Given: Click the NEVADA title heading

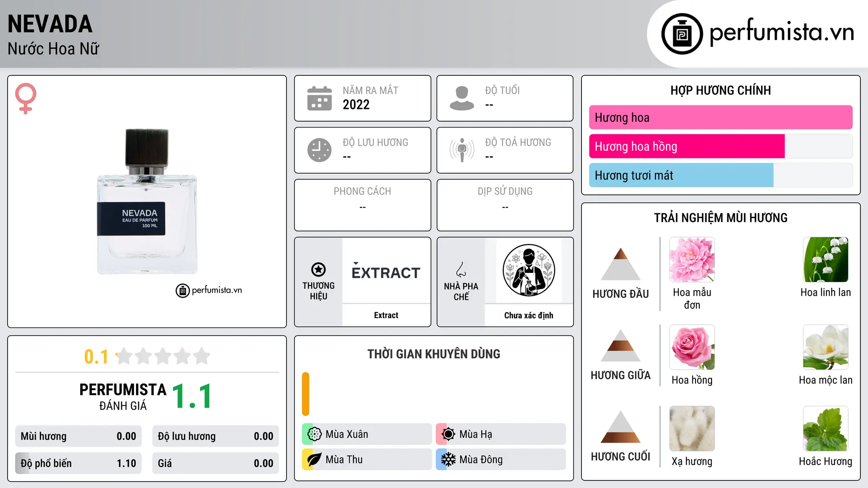Looking at the screenshot, I should pos(50,24).
